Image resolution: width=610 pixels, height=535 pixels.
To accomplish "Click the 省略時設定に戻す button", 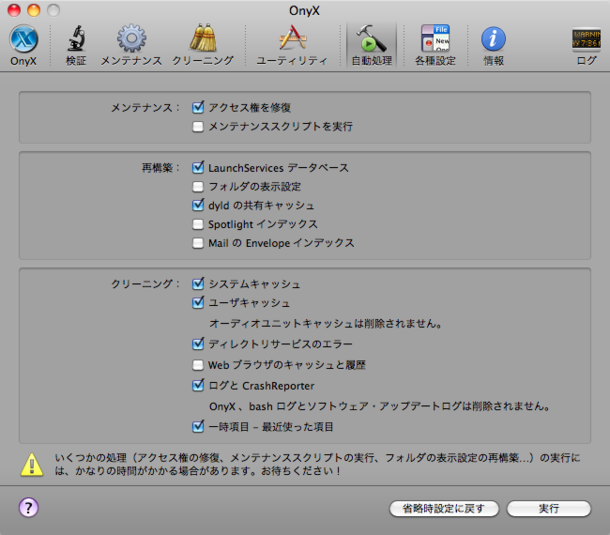I will point(444,508).
